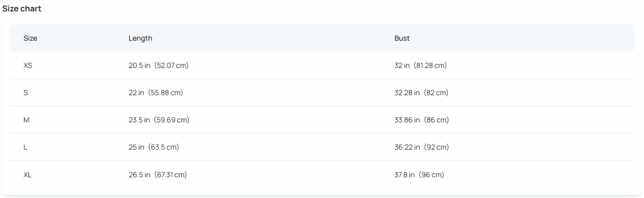Select the Size column header
The image size is (644, 198).
(30, 38)
